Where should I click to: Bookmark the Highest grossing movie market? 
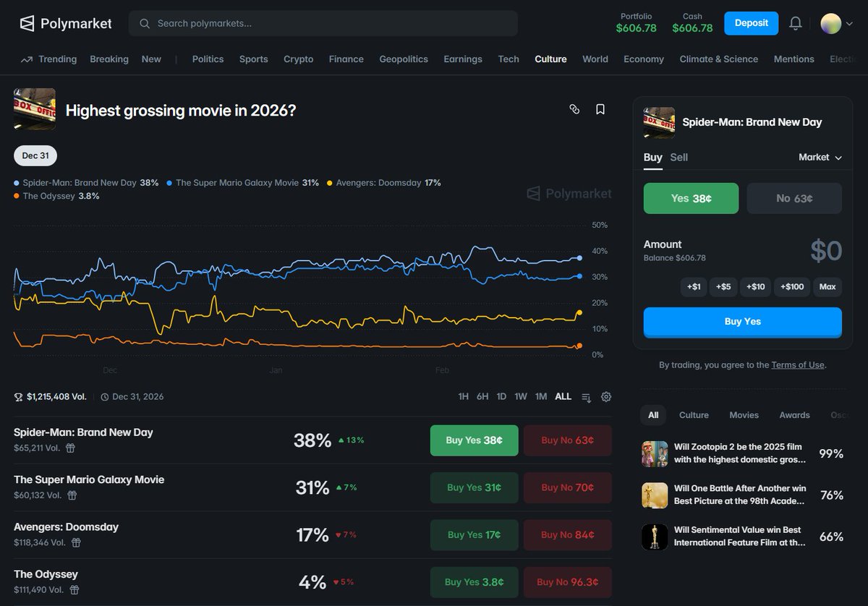point(600,109)
